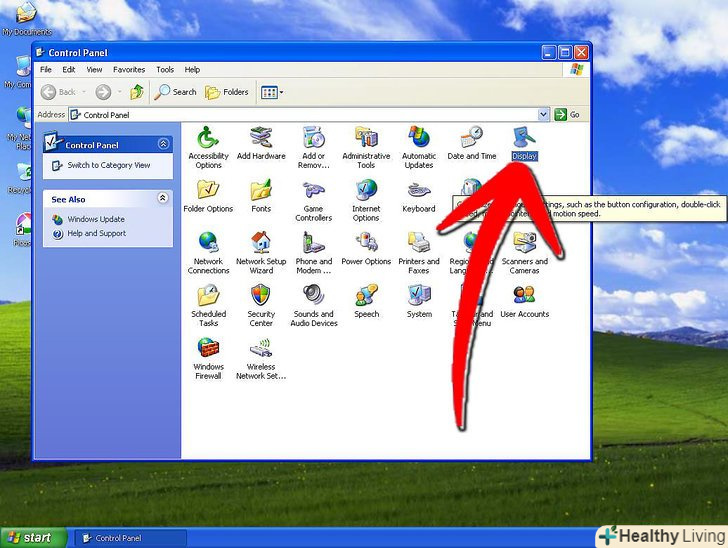728x548 pixels.
Task: Click the Start button
Action: (33, 537)
